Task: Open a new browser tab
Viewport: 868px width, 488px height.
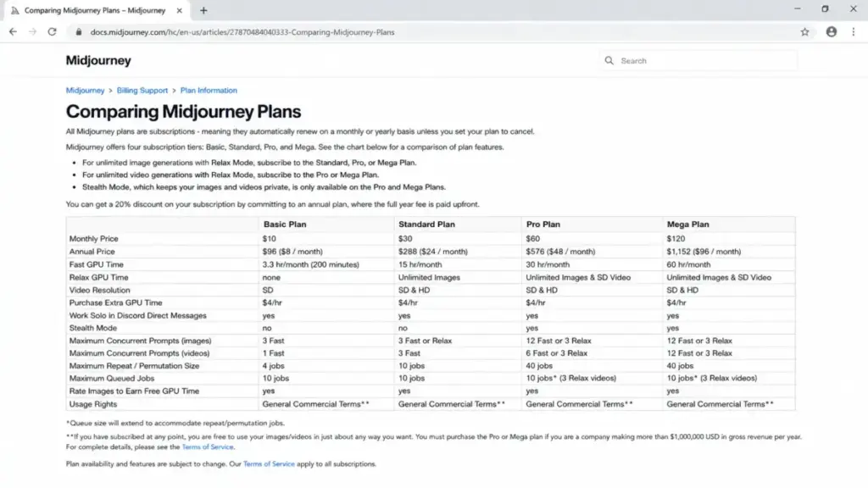Action: [x=203, y=10]
